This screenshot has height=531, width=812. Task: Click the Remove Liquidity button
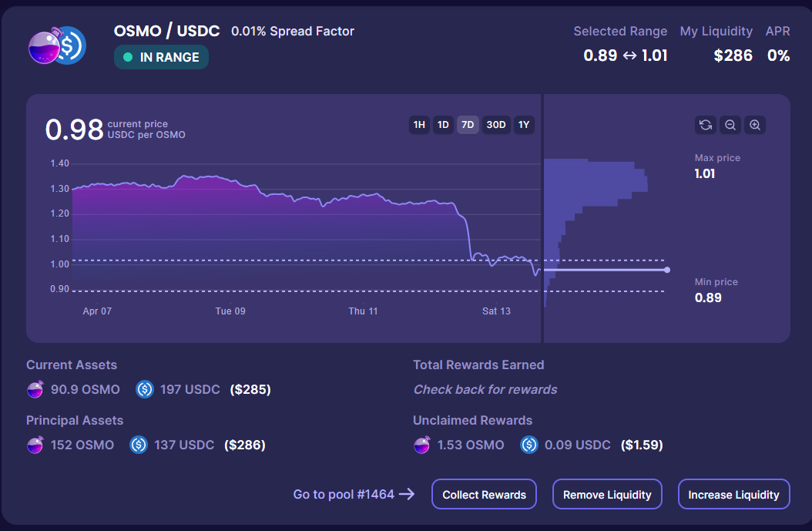[x=607, y=495]
